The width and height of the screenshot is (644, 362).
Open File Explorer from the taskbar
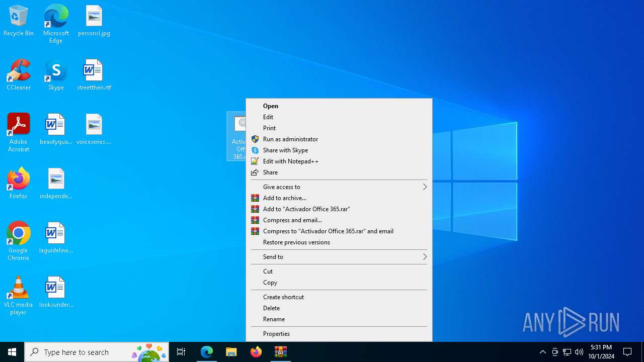(x=231, y=352)
